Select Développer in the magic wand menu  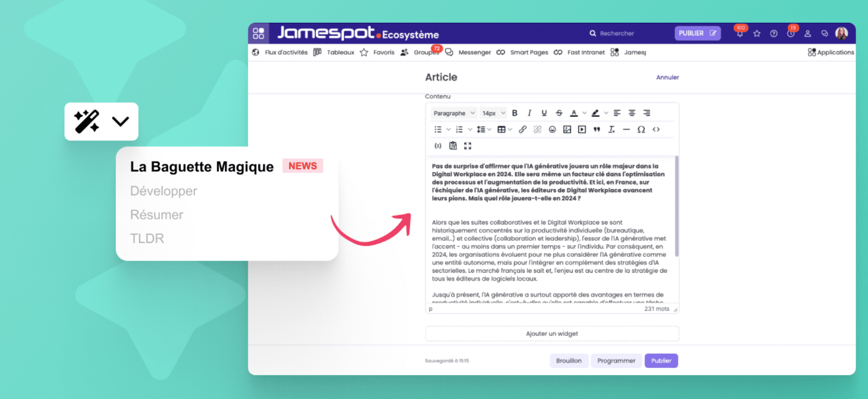[x=164, y=191]
